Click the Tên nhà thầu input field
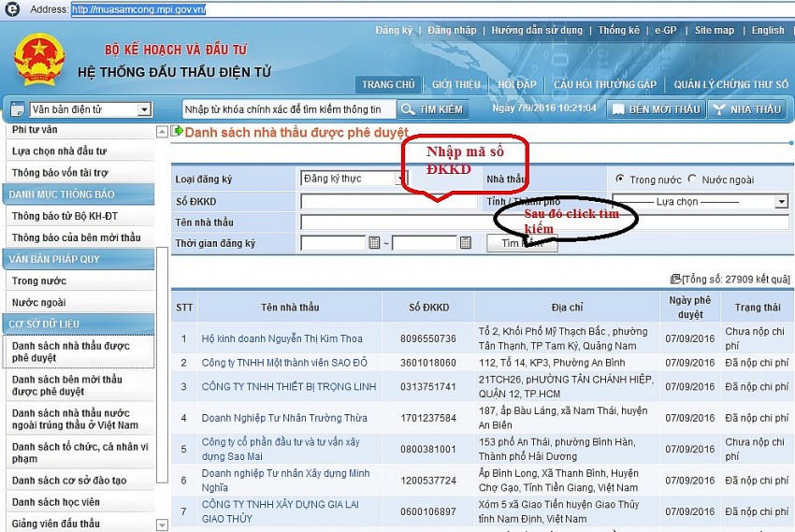The image size is (795, 532). coord(542,223)
